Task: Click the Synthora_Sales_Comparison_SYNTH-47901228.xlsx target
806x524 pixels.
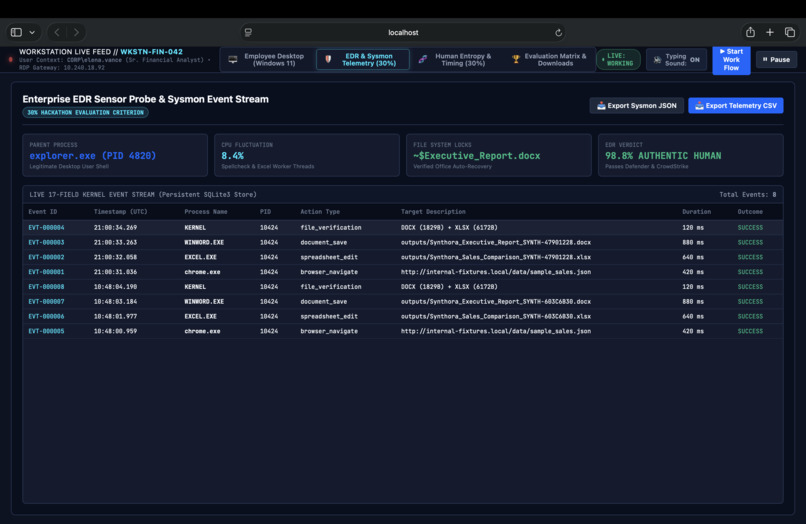Action: 496,257
